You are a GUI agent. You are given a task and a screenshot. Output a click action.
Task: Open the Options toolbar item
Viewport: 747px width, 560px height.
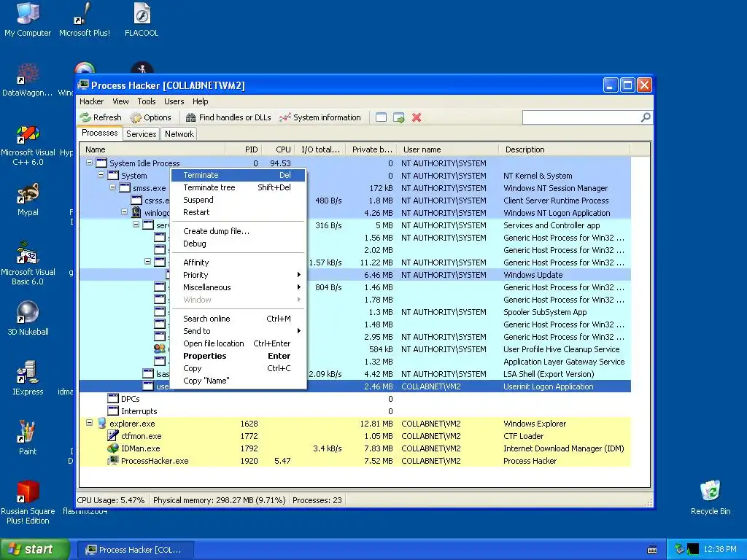click(150, 117)
